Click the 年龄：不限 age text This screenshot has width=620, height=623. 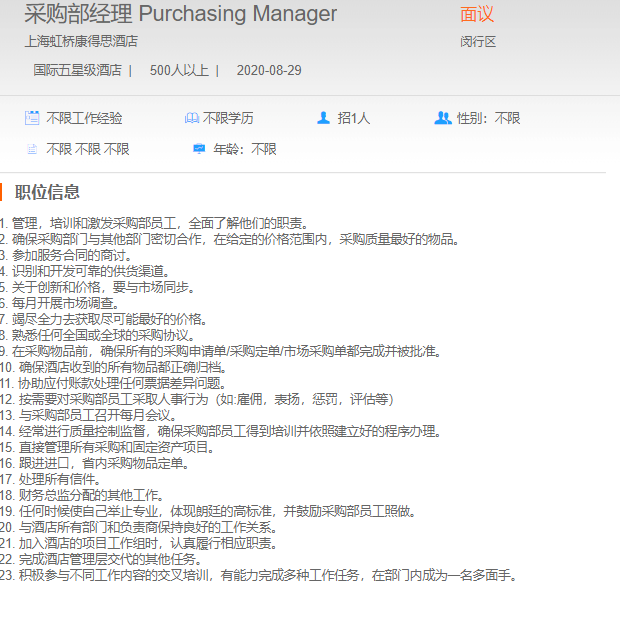[x=244, y=149]
